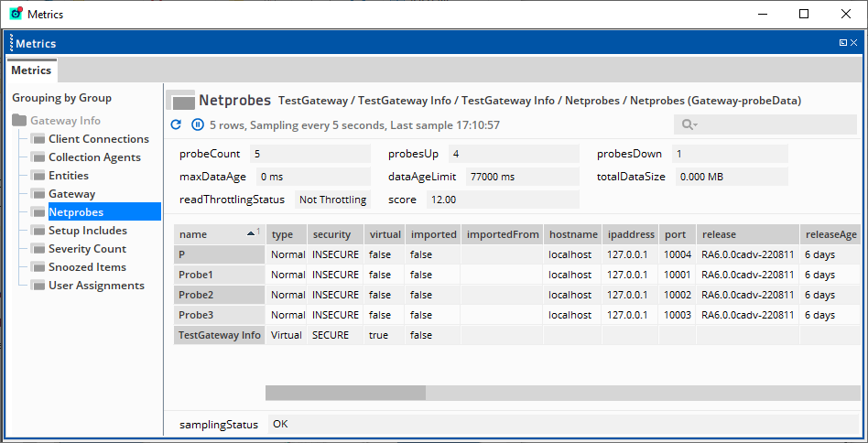Open the search options magnifier dropdown
Screen dimensions: 868x443
click(x=689, y=124)
